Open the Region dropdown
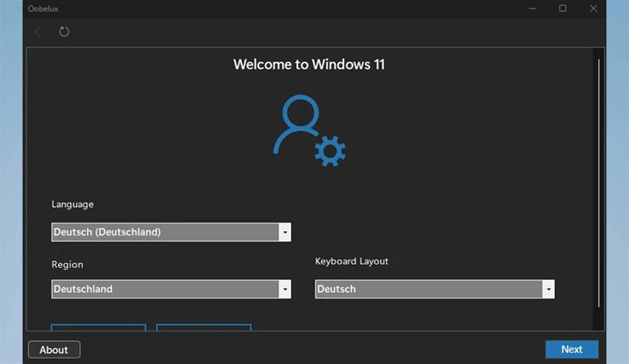Viewport: 629px width, 364px height. [172, 289]
